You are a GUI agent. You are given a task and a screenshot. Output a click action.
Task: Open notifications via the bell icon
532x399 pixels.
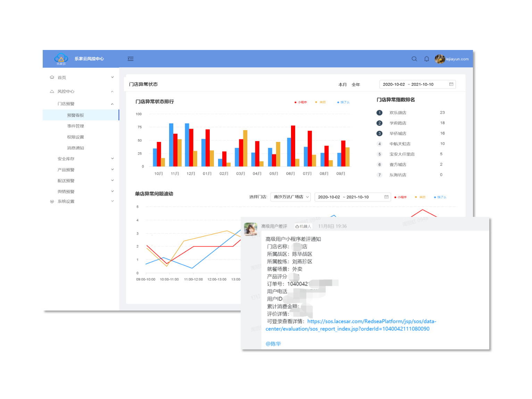(x=426, y=59)
